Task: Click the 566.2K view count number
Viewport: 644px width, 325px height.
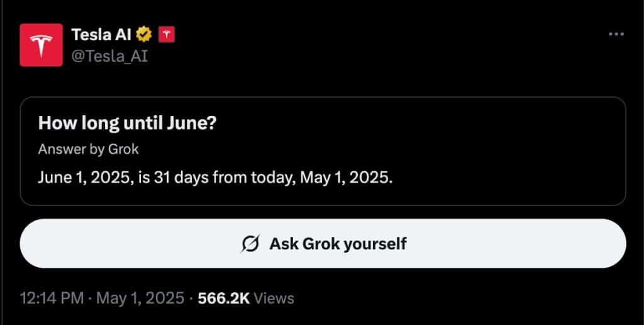Action: [x=223, y=298]
